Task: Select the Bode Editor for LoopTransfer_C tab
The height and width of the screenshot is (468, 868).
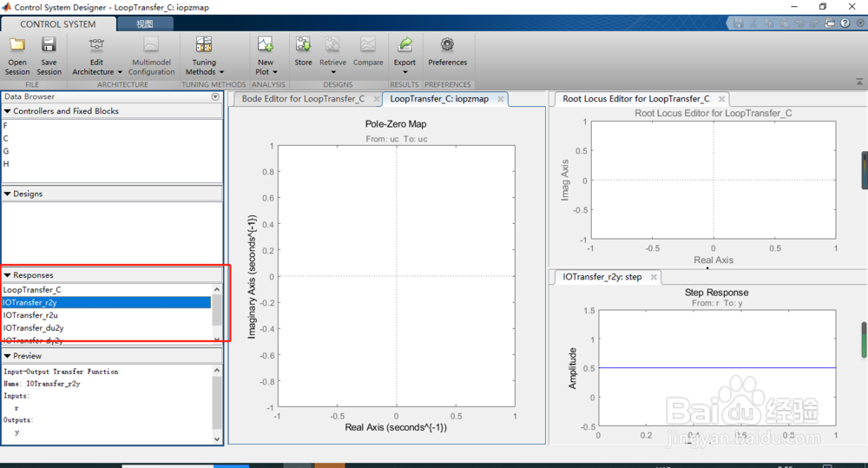Action: 303,99
